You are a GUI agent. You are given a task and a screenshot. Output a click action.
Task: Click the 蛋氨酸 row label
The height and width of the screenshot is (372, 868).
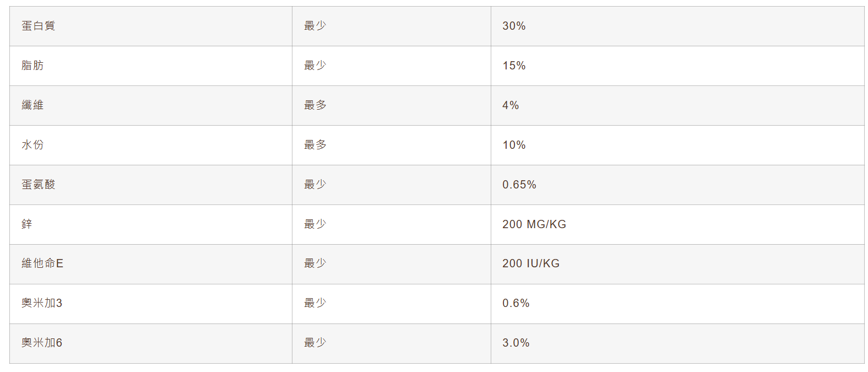[x=39, y=185]
